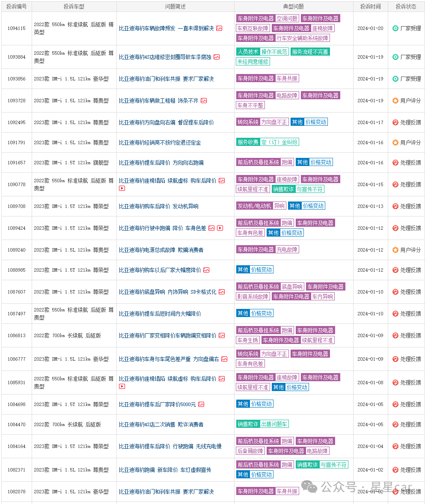Viewport: 425px width, 504px height.
Task: Click 用户评分 status icon for complaint 1093728
Action: click(395, 101)
